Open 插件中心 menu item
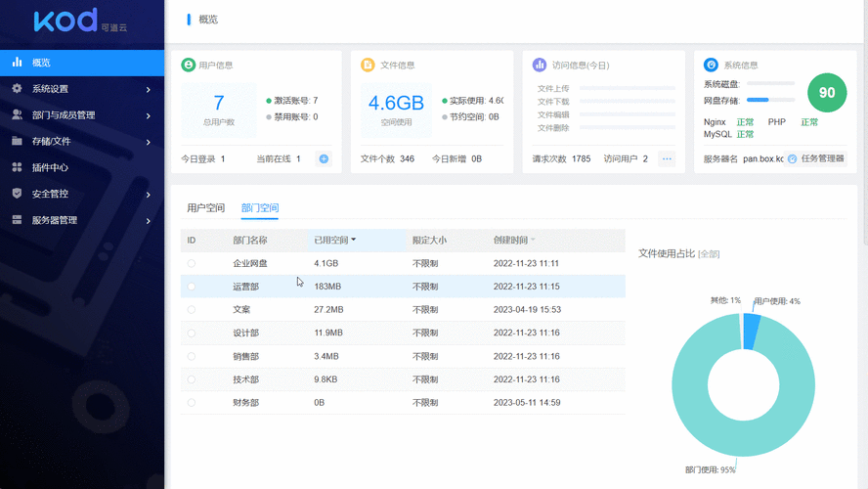Image resolution: width=868 pixels, height=489 pixels. pos(82,167)
